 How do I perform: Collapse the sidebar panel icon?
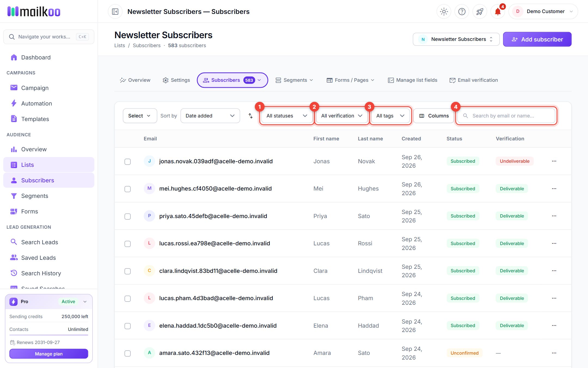[115, 11]
